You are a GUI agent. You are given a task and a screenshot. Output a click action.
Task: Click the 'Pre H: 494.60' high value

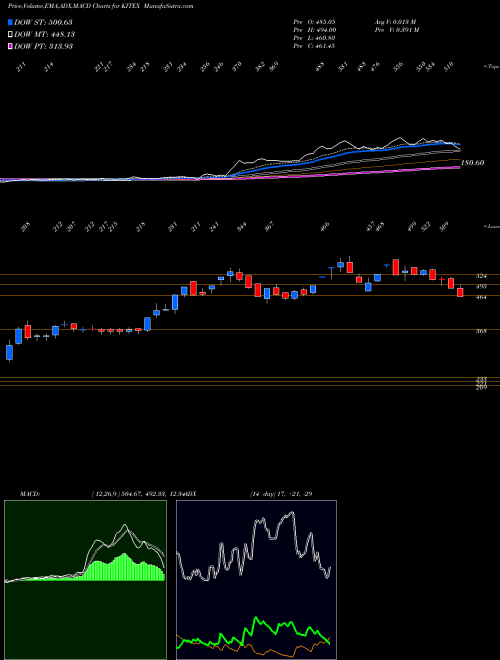pos(314,29)
